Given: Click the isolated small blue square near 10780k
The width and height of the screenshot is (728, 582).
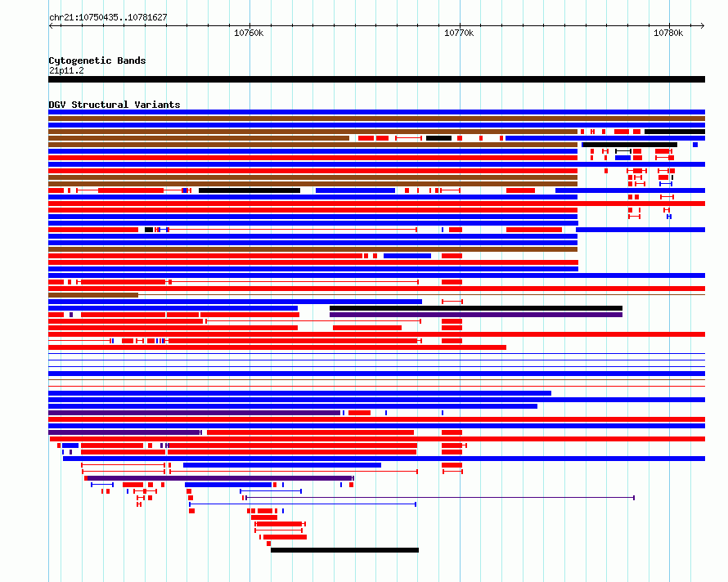Looking at the screenshot, I should [x=695, y=145].
